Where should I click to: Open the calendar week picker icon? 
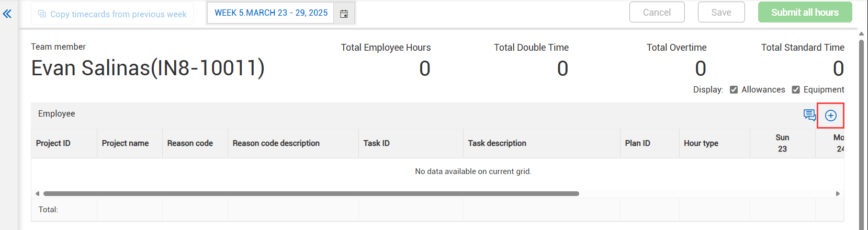point(344,14)
